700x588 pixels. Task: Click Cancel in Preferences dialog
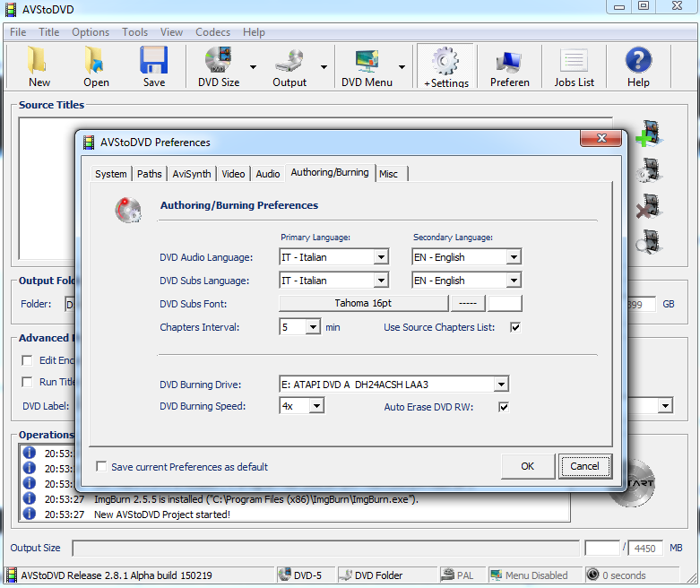[x=584, y=466]
